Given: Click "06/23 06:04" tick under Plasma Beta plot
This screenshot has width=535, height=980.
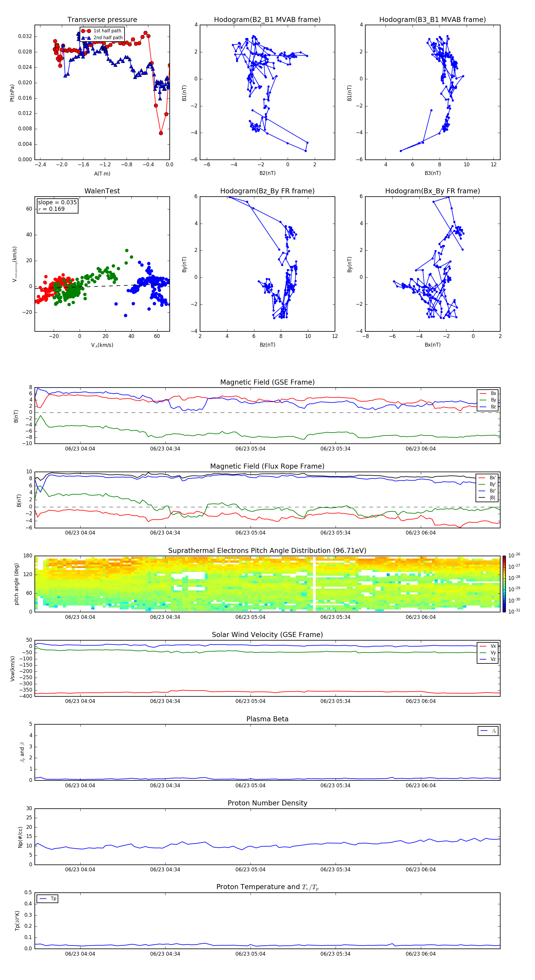Looking at the screenshot, I should (x=420, y=785).
